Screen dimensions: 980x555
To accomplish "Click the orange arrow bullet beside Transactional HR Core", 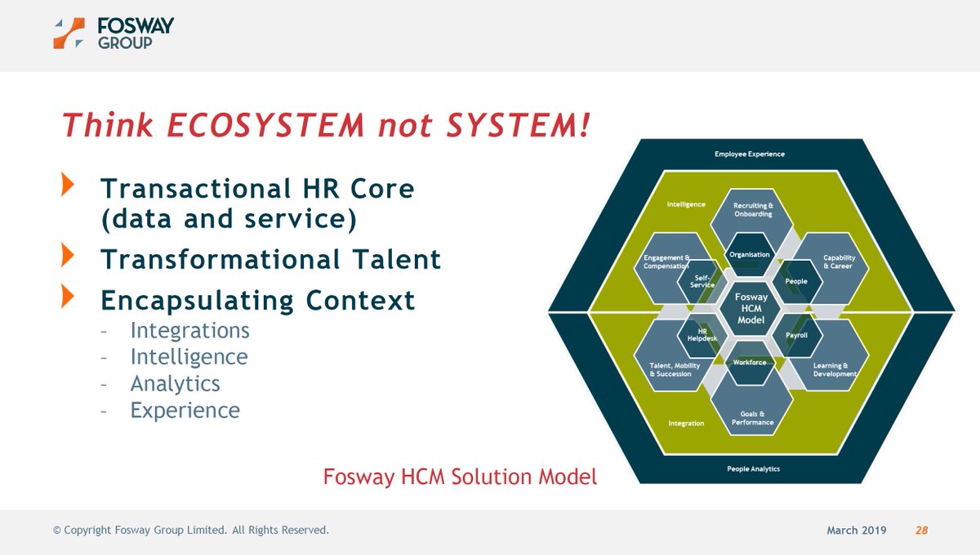I will point(68,185).
